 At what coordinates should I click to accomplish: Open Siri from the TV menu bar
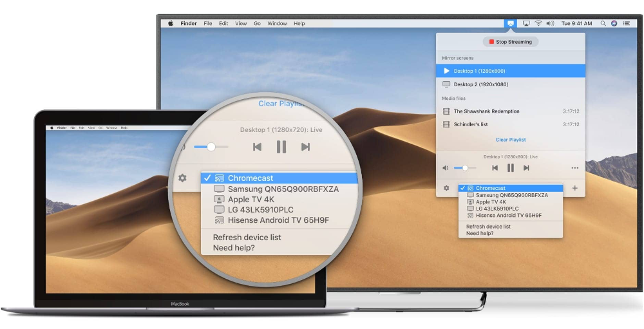tap(614, 23)
